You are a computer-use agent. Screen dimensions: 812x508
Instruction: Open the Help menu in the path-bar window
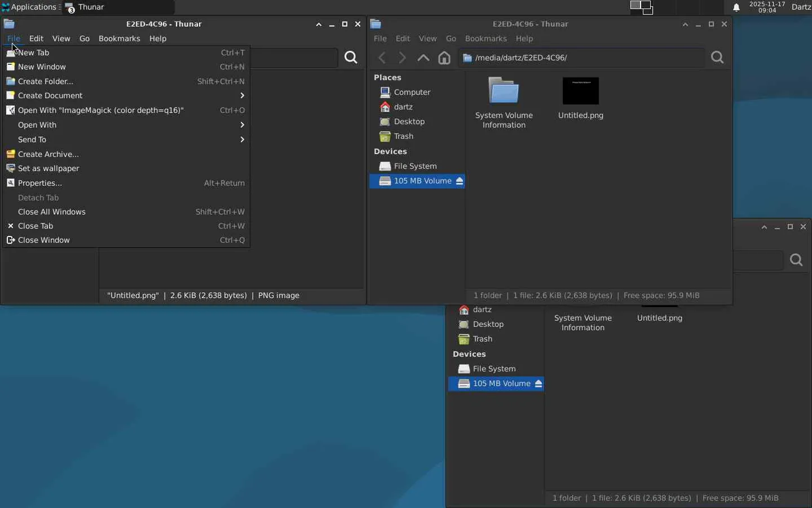point(524,38)
